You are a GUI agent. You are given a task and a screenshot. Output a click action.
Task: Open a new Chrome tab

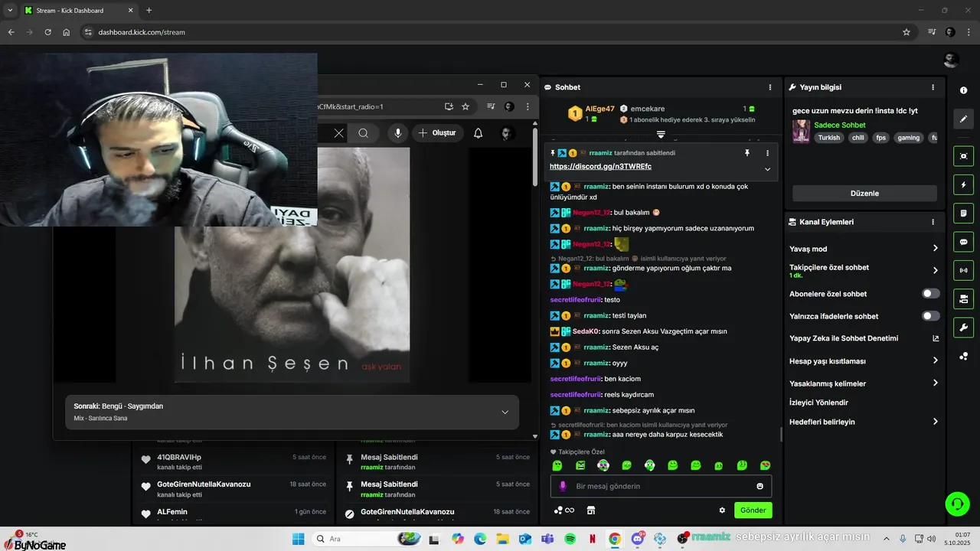pos(149,10)
